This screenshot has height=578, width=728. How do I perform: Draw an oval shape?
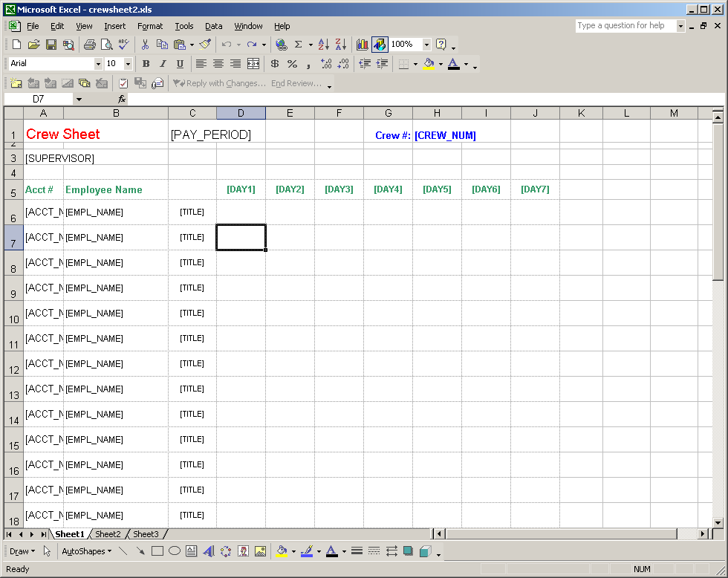click(x=175, y=550)
